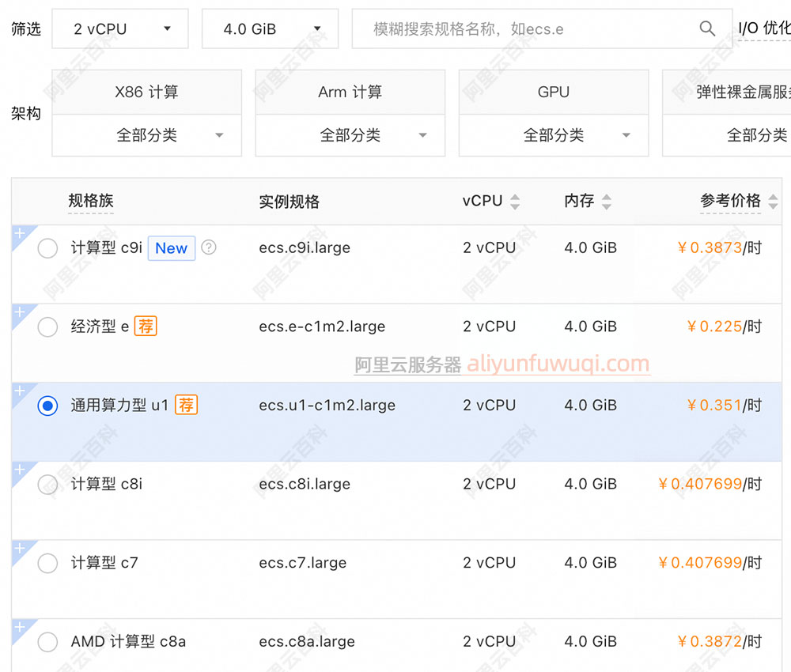Select 计算型 c9i radio button

pos(47,248)
